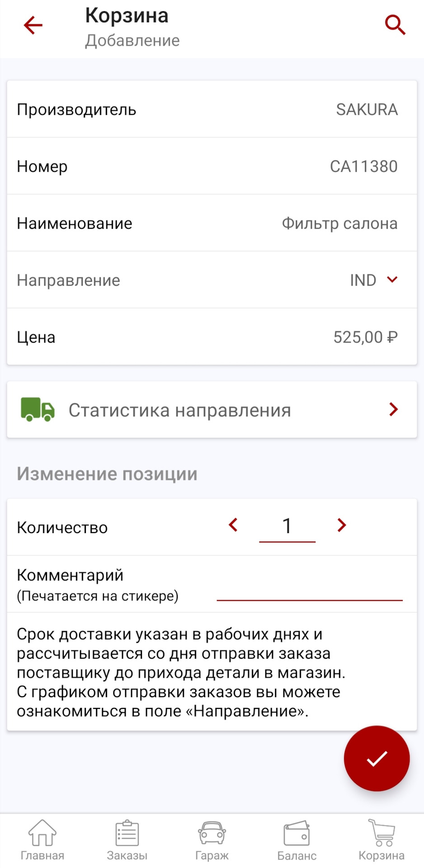The image size is (424, 868).
Task: Open the Корзина cart tab
Action: click(381, 840)
